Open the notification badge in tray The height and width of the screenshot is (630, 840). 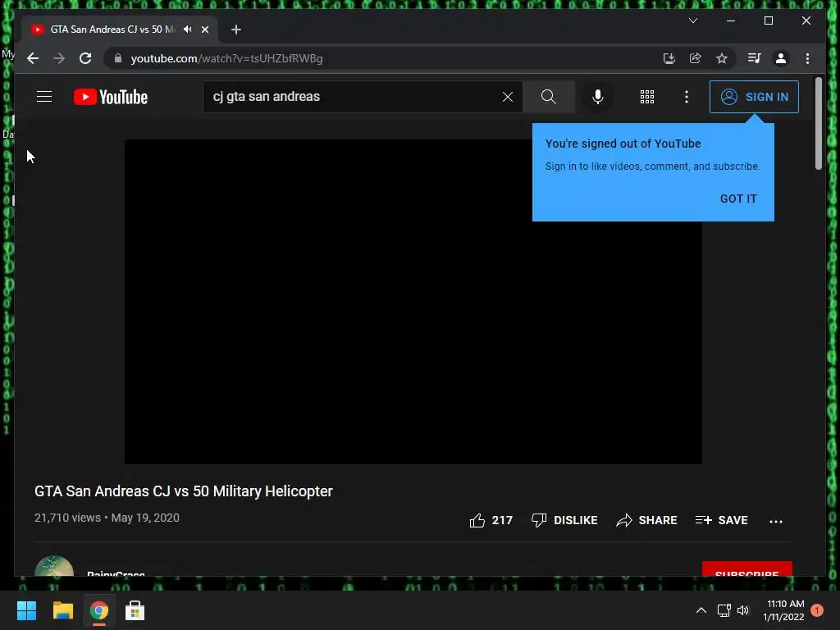click(x=816, y=610)
